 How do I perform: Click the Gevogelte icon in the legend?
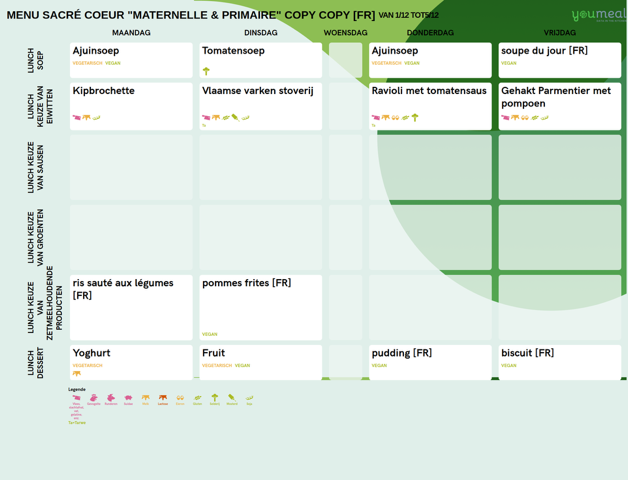[94, 398]
